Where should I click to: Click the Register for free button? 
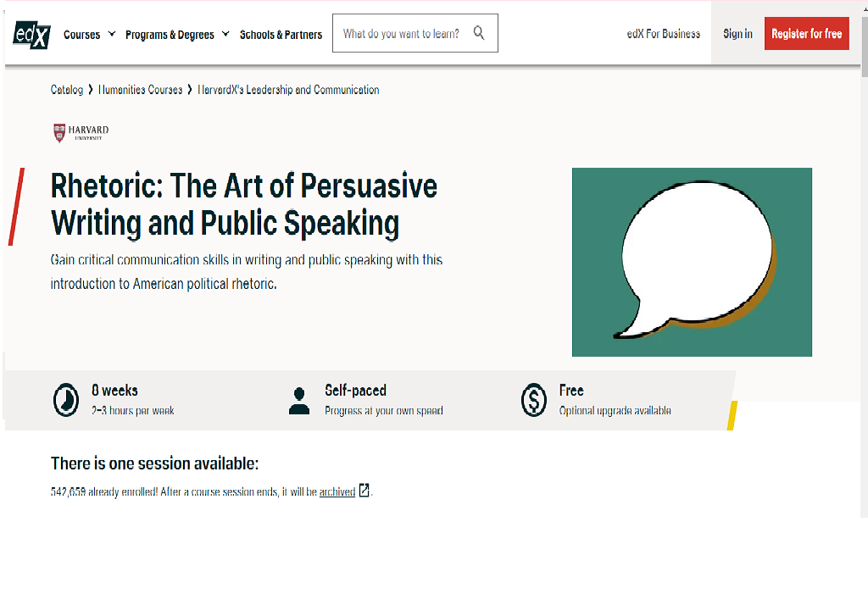point(807,34)
